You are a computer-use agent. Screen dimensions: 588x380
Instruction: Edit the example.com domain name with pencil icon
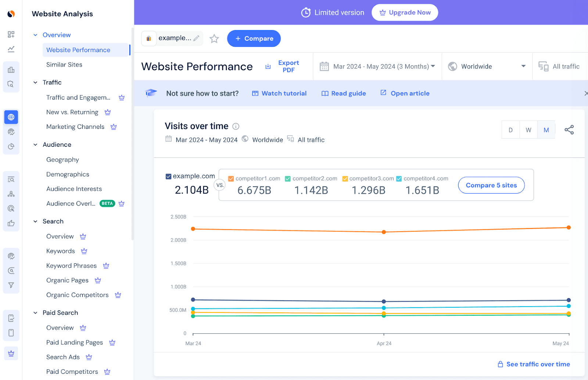pyautogui.click(x=197, y=38)
